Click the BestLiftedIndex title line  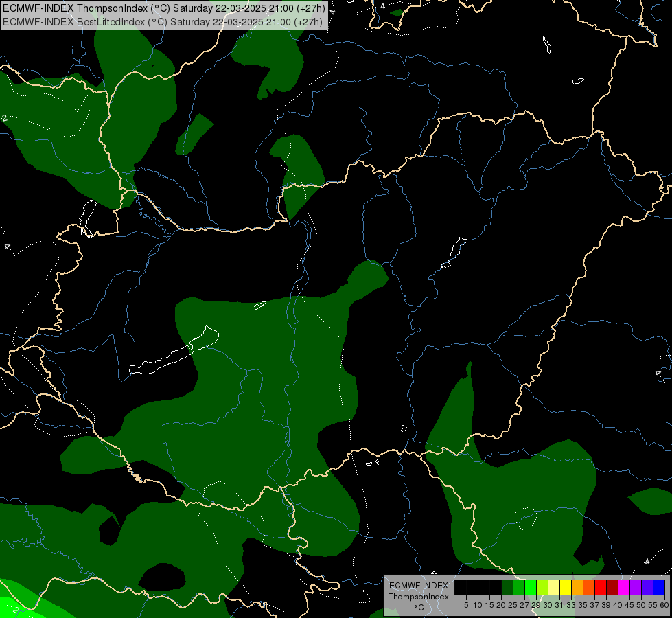pyautogui.click(x=163, y=21)
